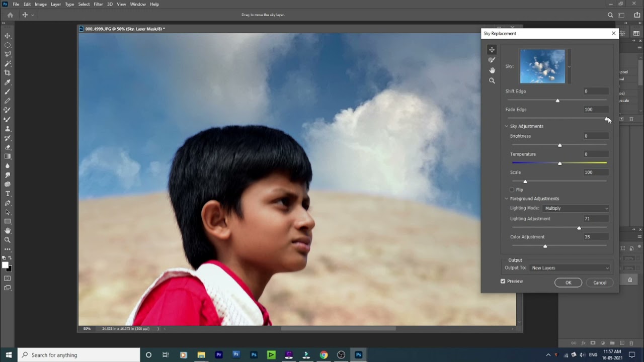
Task: Click the Scale slider handle
Action: click(525, 182)
